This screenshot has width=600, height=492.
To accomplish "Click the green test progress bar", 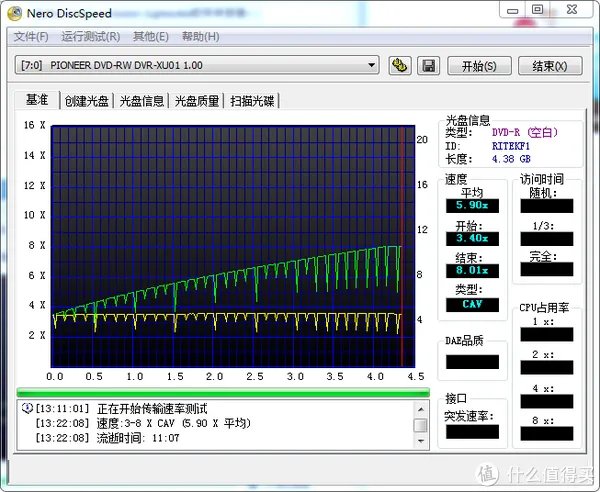I will click(222, 393).
